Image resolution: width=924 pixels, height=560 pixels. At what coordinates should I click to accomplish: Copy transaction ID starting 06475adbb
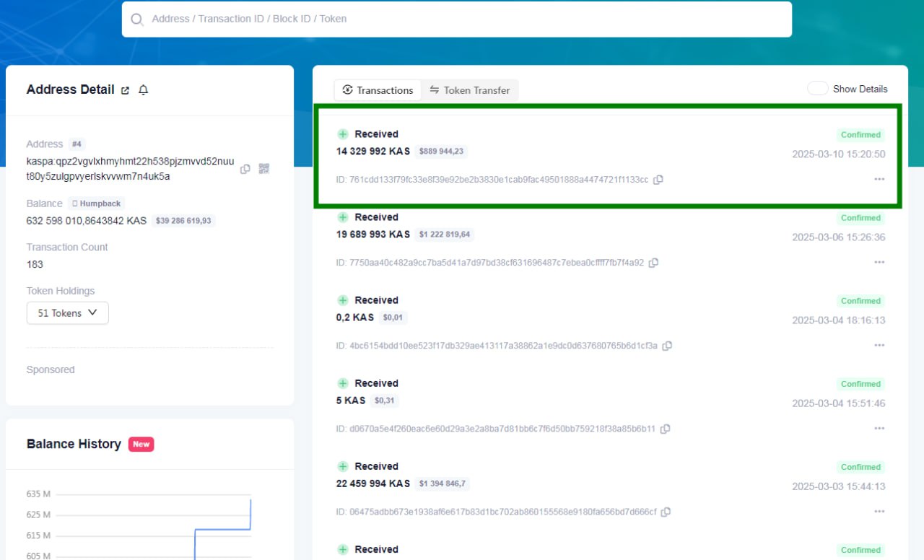pyautogui.click(x=666, y=512)
